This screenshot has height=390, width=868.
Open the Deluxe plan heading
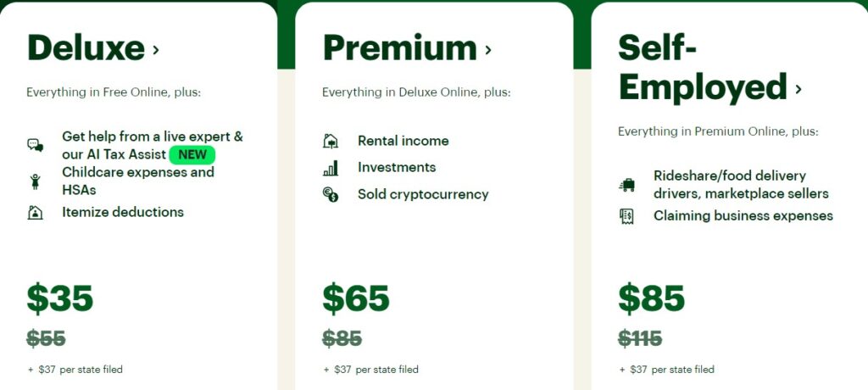(x=86, y=47)
